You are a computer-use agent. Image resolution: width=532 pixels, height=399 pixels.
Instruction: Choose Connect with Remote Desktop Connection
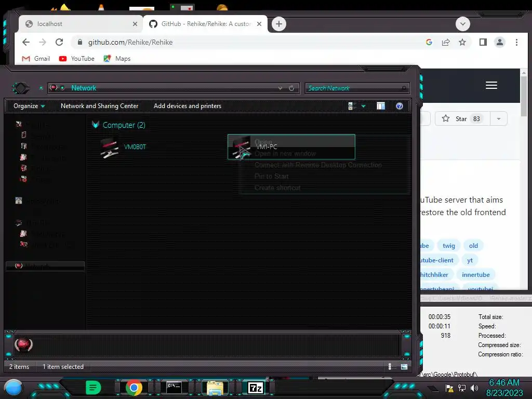point(318,165)
